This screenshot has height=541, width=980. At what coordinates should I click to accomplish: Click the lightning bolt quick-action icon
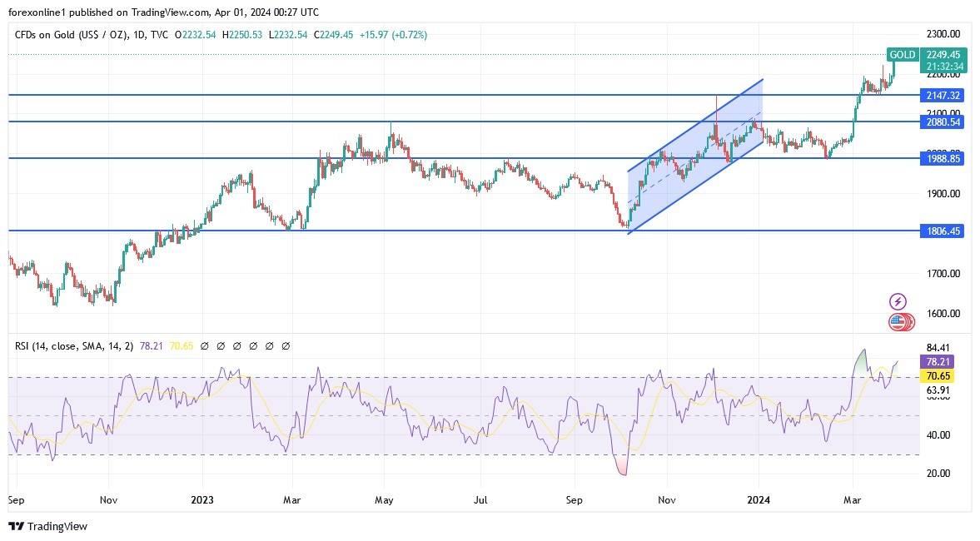tap(898, 301)
